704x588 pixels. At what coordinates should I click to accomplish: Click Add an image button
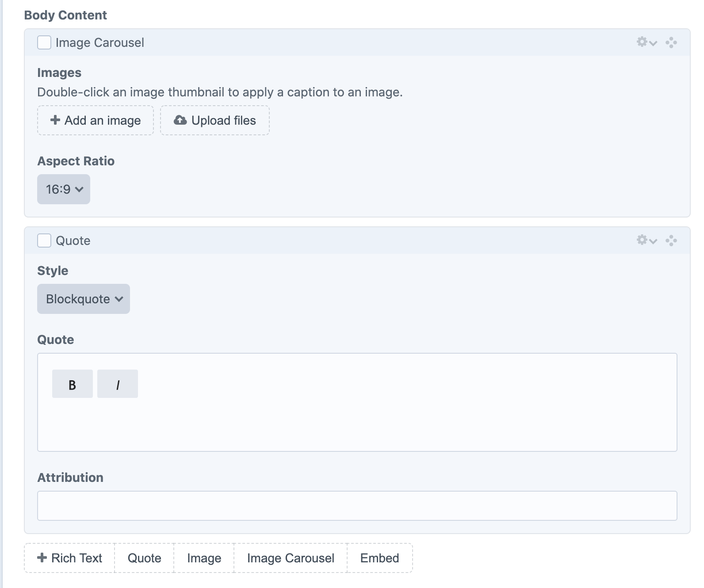click(96, 120)
